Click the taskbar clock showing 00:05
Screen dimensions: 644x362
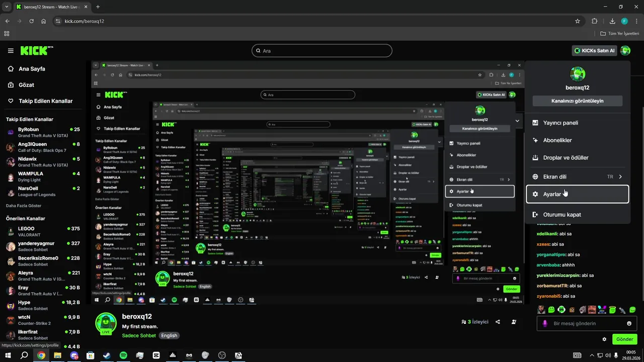[x=631, y=355]
